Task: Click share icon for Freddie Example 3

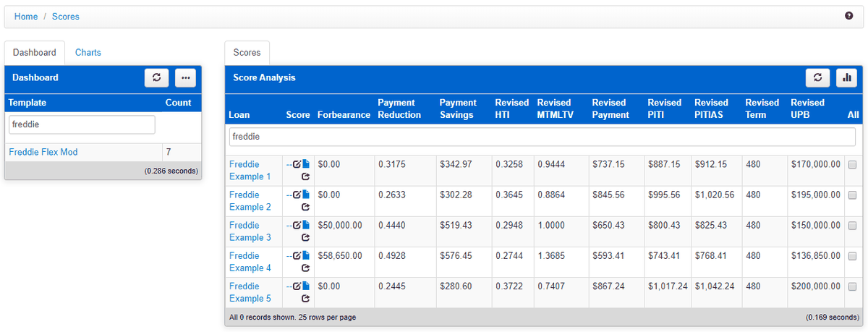Action: coord(305,237)
